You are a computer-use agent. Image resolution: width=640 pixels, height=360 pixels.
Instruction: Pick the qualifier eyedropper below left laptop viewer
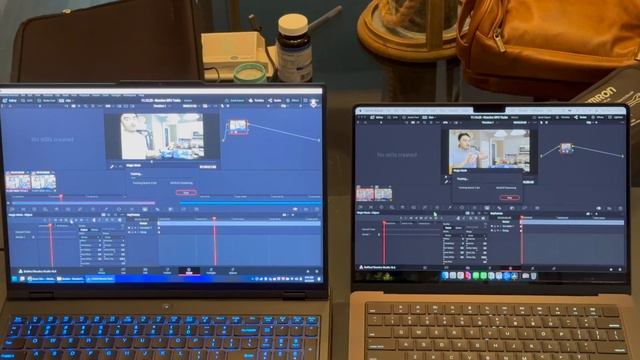(x=112, y=167)
